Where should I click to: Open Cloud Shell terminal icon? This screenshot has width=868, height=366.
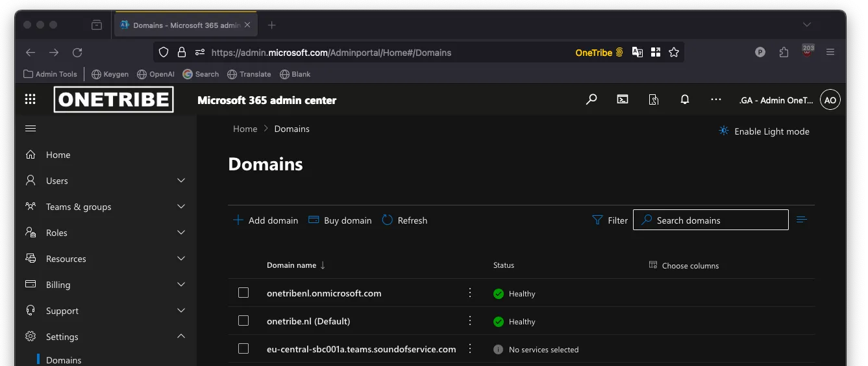[623, 99]
